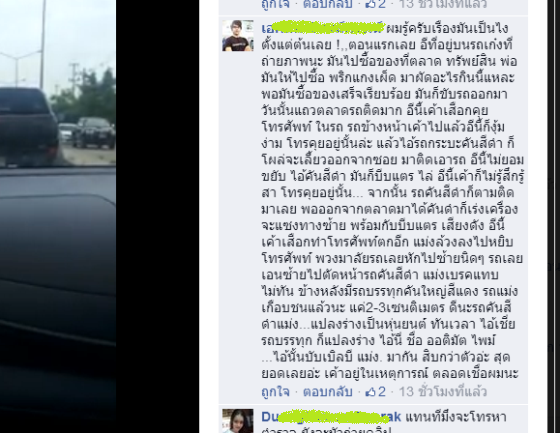Click like count 2 at the top edge
Viewport: 560px width, 433px height.
point(381,4)
